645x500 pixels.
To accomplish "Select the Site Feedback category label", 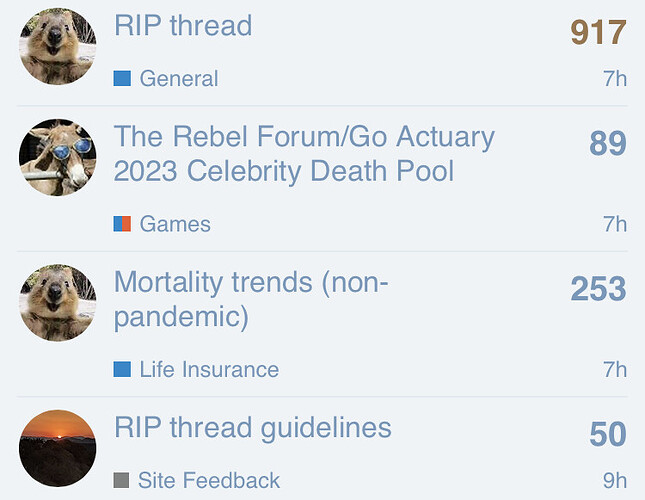I will click(209, 481).
